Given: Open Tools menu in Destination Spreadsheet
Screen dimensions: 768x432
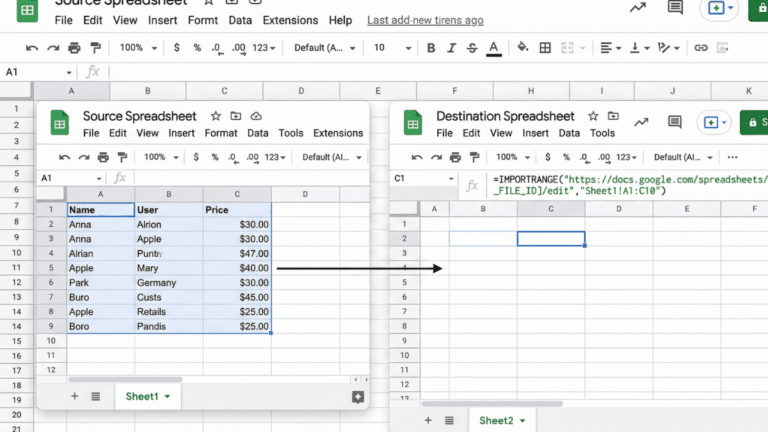Looking at the screenshot, I should pos(602,133).
